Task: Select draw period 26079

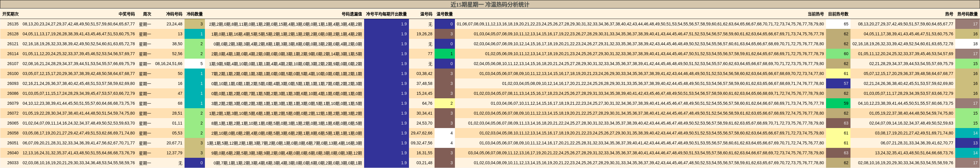Action: point(13,103)
